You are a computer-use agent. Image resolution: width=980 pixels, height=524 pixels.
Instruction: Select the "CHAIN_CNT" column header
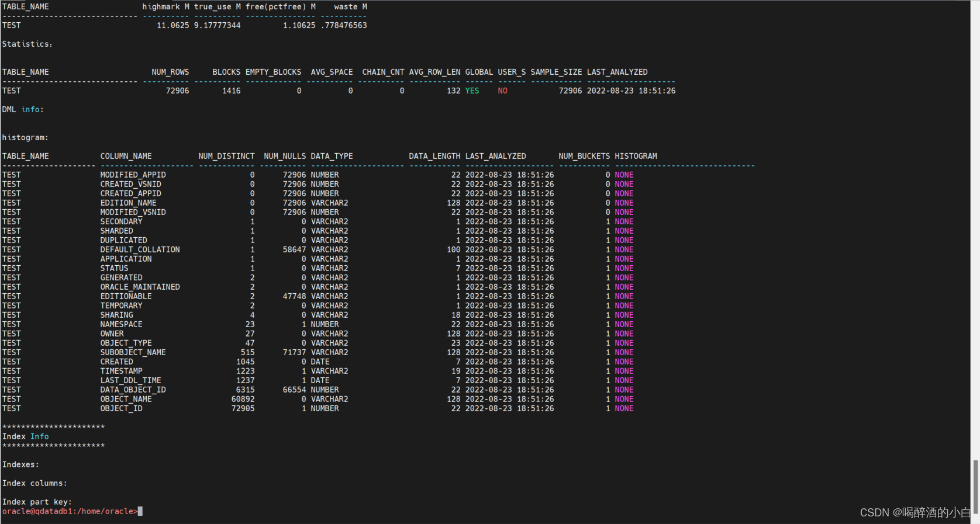point(383,72)
